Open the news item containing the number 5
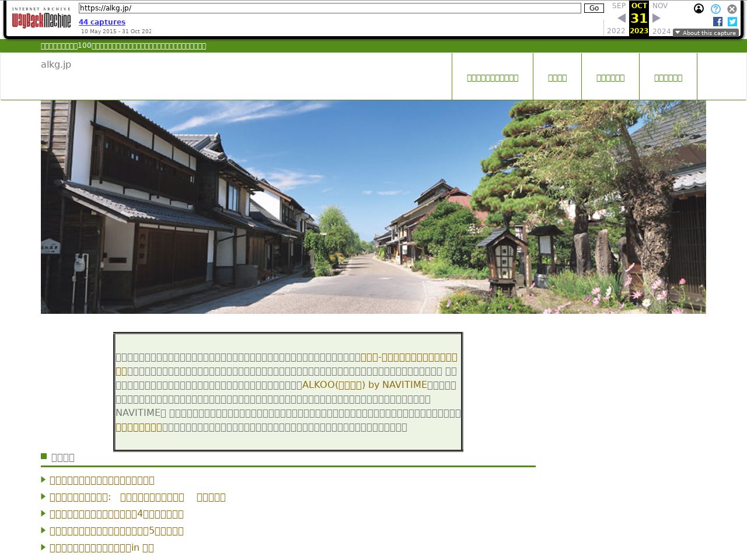This screenshot has width=747, height=560. pyautogui.click(x=117, y=531)
